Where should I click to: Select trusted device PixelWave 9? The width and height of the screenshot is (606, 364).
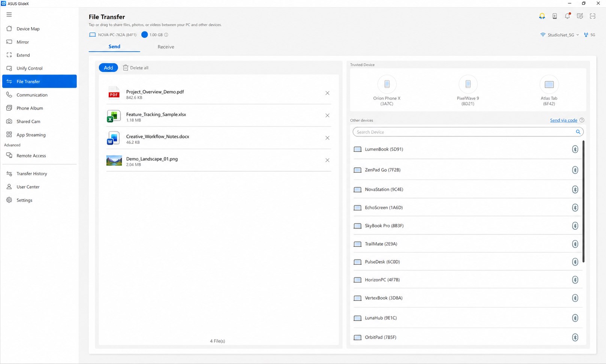468,90
